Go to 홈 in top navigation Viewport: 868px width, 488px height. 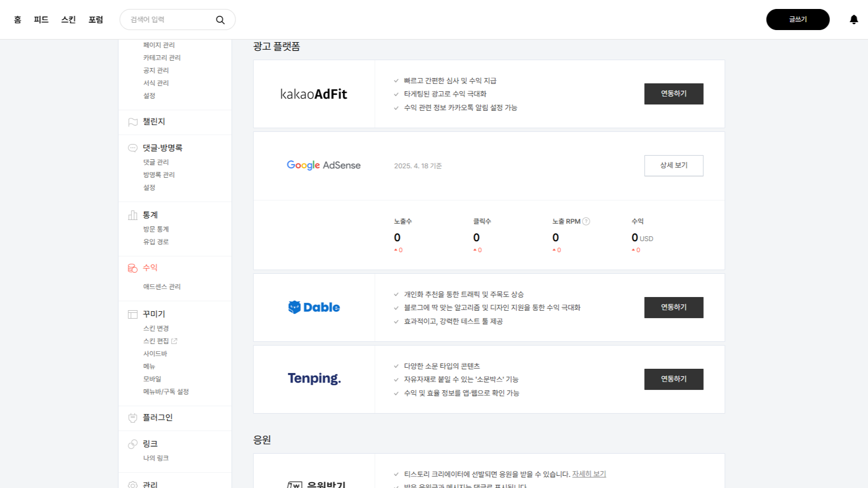click(17, 20)
